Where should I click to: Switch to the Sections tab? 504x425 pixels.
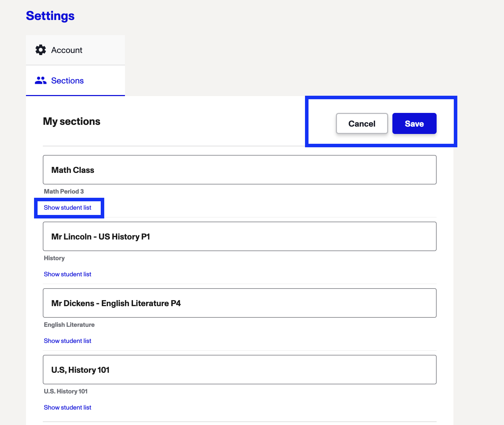click(x=75, y=81)
